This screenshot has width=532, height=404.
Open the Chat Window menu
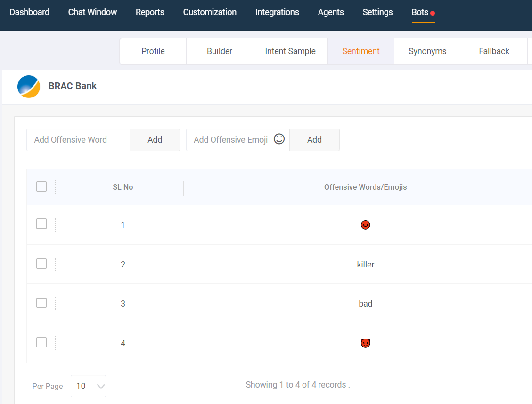pos(92,12)
